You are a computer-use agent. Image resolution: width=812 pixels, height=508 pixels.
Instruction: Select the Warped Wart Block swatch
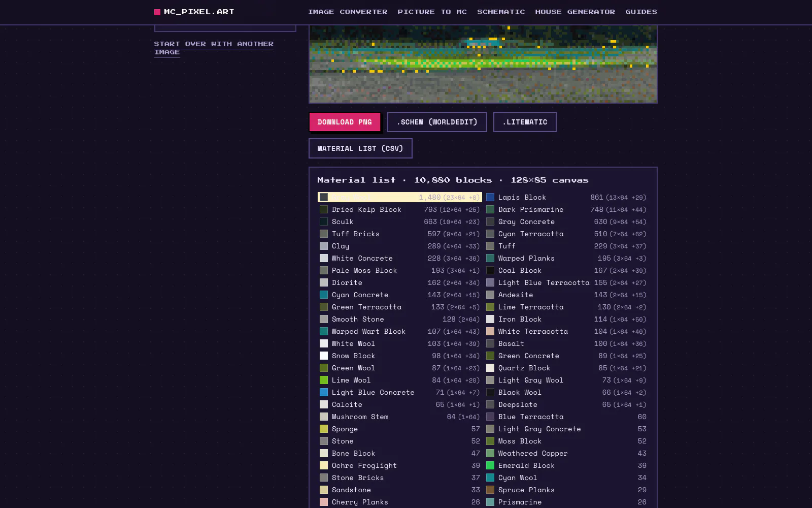[324, 331]
